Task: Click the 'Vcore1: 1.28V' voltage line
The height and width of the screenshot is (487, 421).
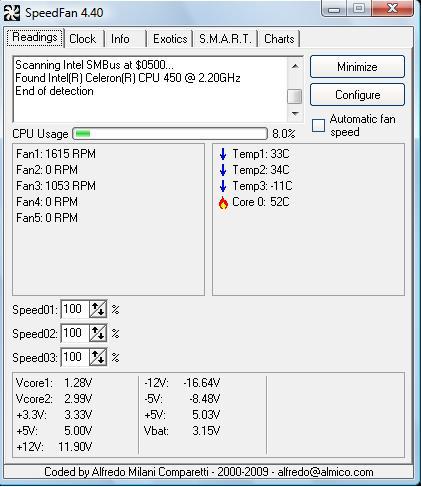Action: click(54, 383)
